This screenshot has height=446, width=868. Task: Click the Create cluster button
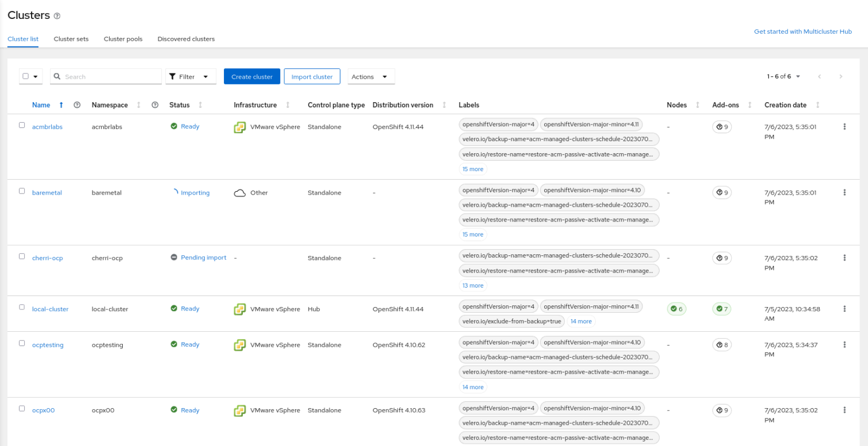(251, 76)
